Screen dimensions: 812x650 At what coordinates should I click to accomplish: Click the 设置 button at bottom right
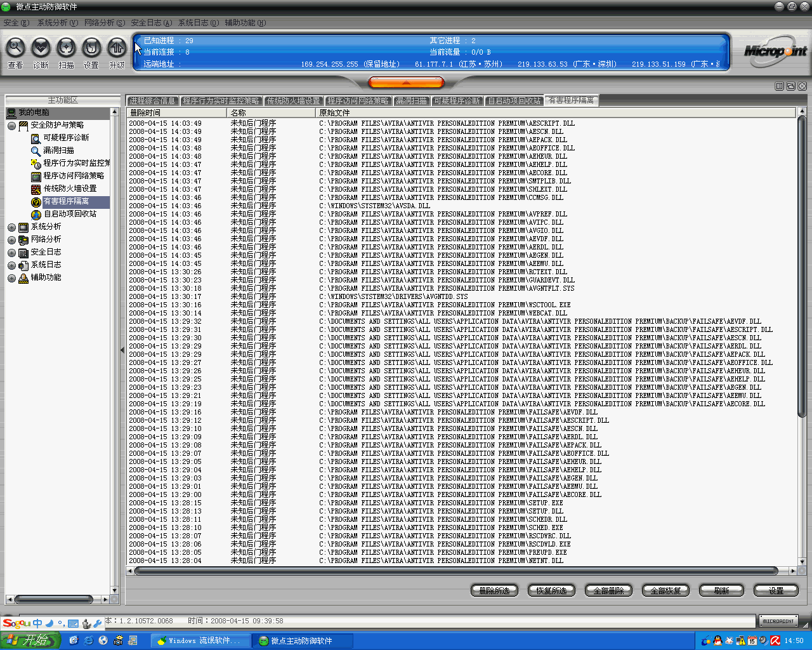click(776, 590)
